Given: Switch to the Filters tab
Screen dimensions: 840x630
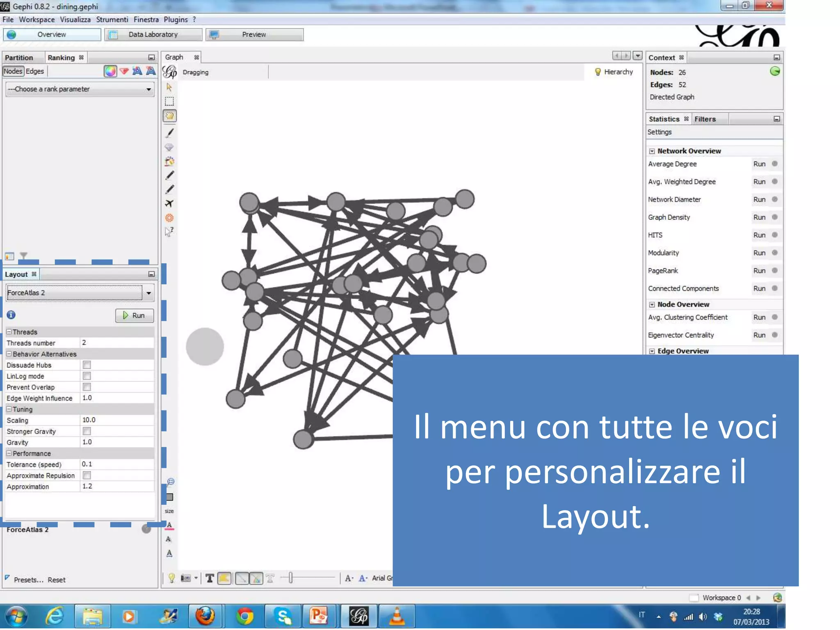Looking at the screenshot, I should click(705, 119).
